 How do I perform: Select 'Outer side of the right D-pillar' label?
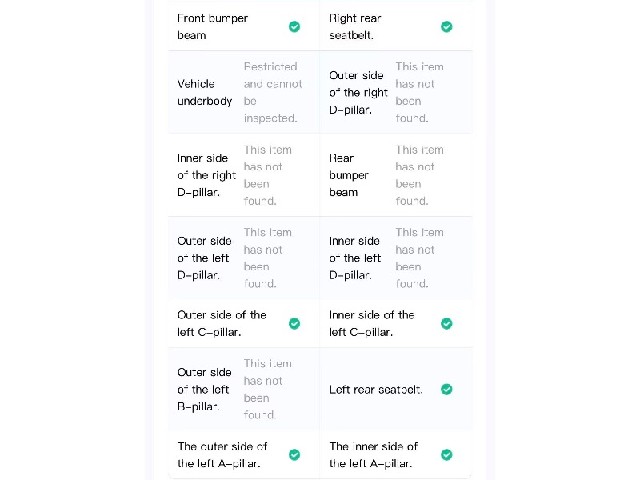[358, 92]
